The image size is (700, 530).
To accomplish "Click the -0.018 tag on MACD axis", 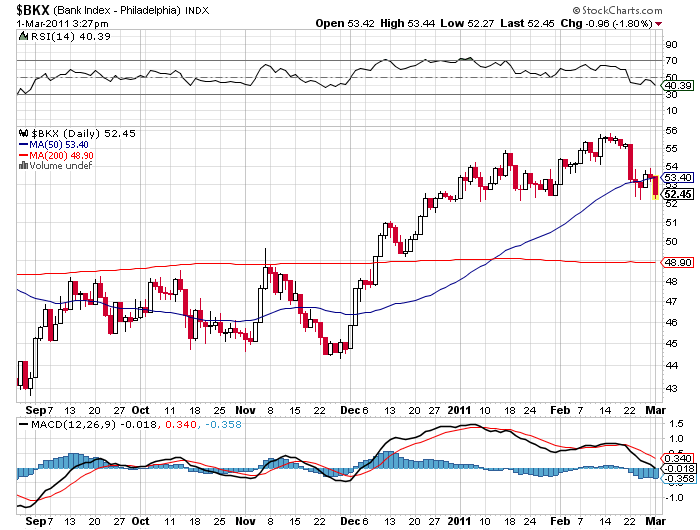I will [678, 468].
